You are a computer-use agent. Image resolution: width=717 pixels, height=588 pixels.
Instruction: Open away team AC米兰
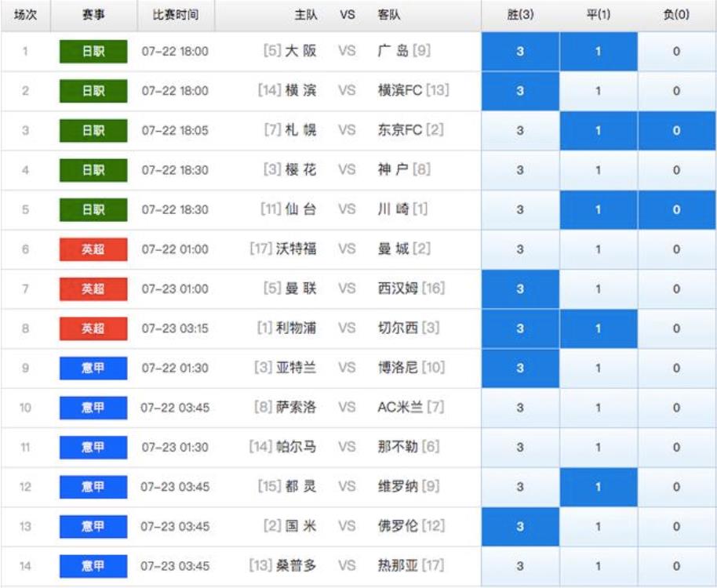(400, 407)
